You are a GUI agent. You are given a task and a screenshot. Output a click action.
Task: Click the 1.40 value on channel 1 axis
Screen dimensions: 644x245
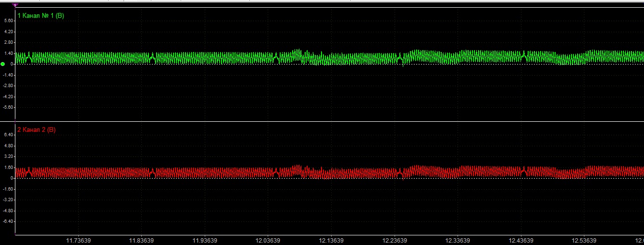point(8,53)
